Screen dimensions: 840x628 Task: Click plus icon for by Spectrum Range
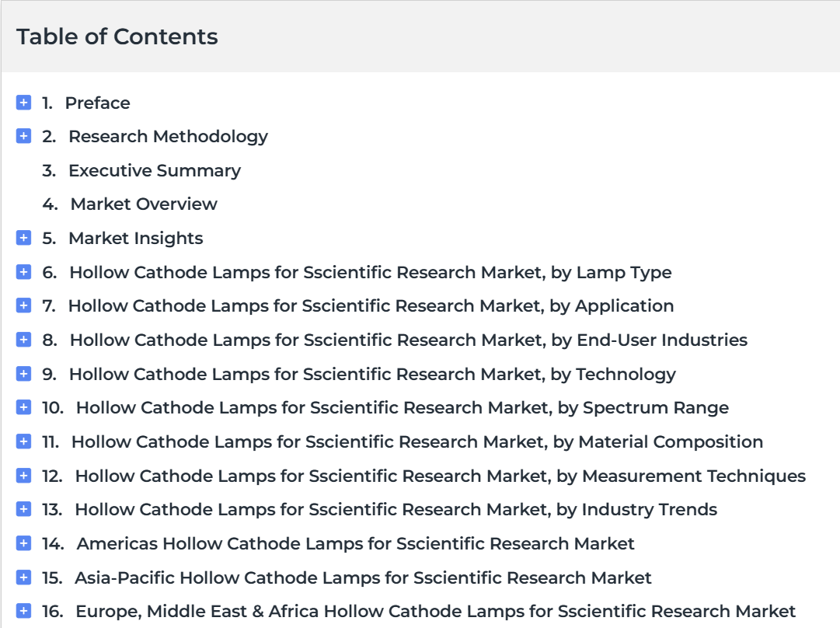tap(23, 407)
